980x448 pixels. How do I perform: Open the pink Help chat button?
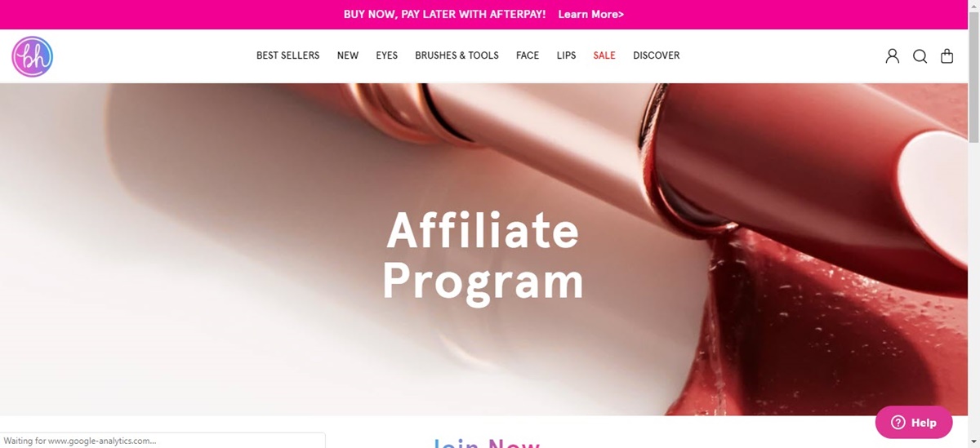(x=914, y=423)
